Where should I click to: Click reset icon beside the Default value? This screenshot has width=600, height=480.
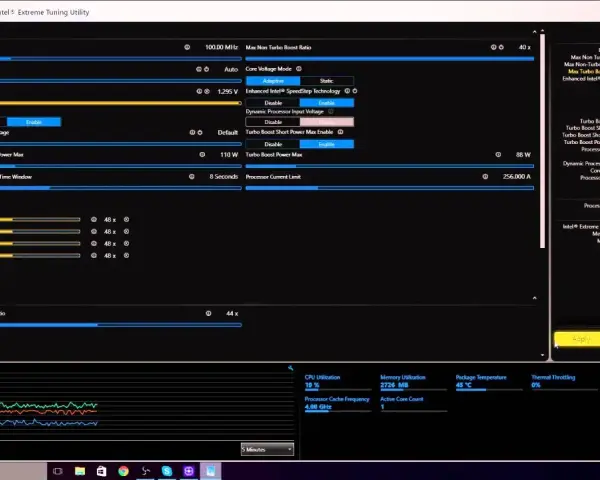200,132
